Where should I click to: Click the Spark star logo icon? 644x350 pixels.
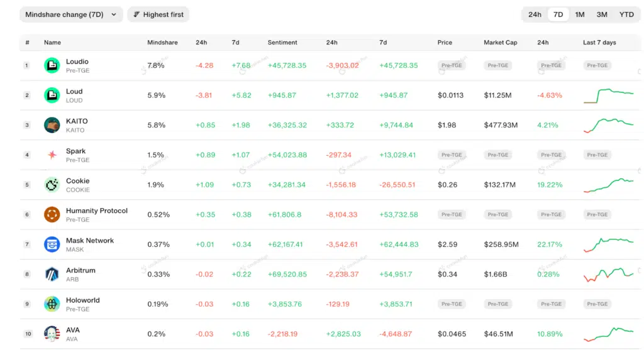pyautogui.click(x=52, y=155)
